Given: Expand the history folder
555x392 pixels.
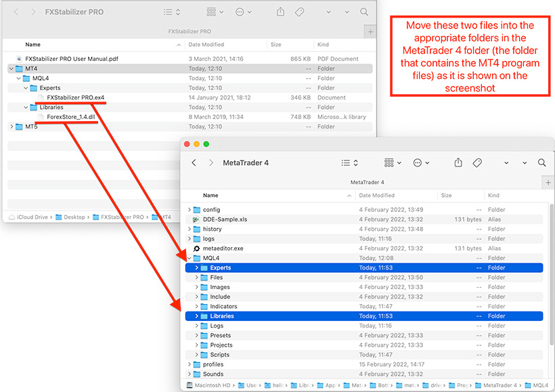Looking at the screenshot, I should click(190, 229).
